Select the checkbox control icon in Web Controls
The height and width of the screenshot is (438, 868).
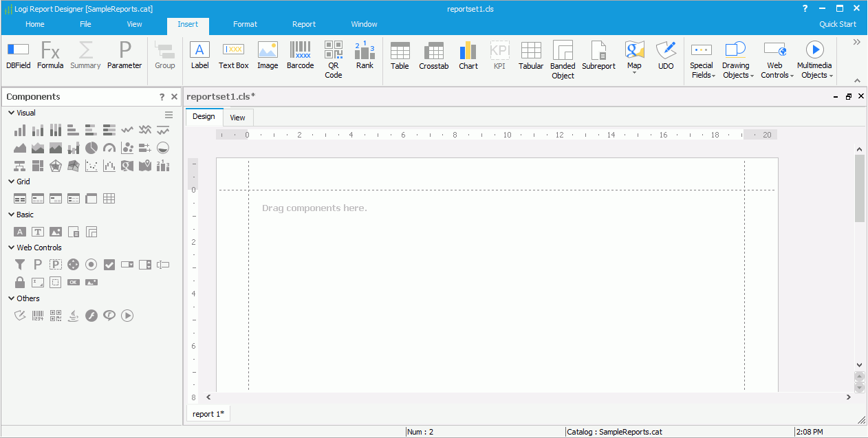[x=109, y=264]
